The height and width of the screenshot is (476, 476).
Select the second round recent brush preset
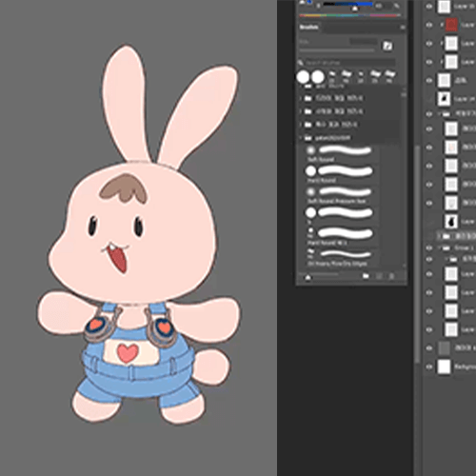(317, 77)
